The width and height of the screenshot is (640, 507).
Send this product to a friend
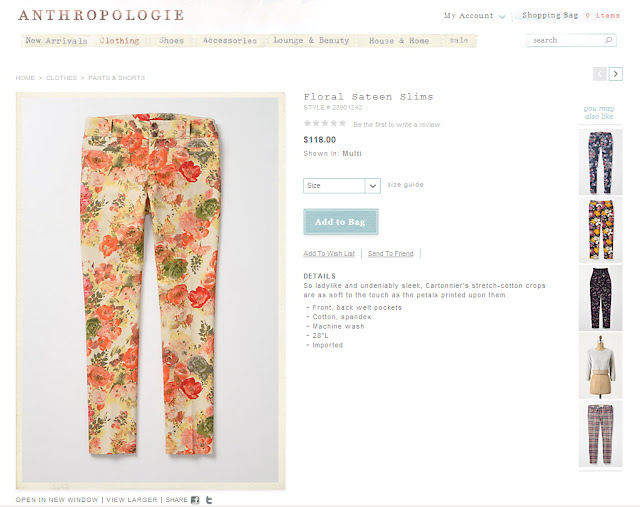pyautogui.click(x=391, y=254)
